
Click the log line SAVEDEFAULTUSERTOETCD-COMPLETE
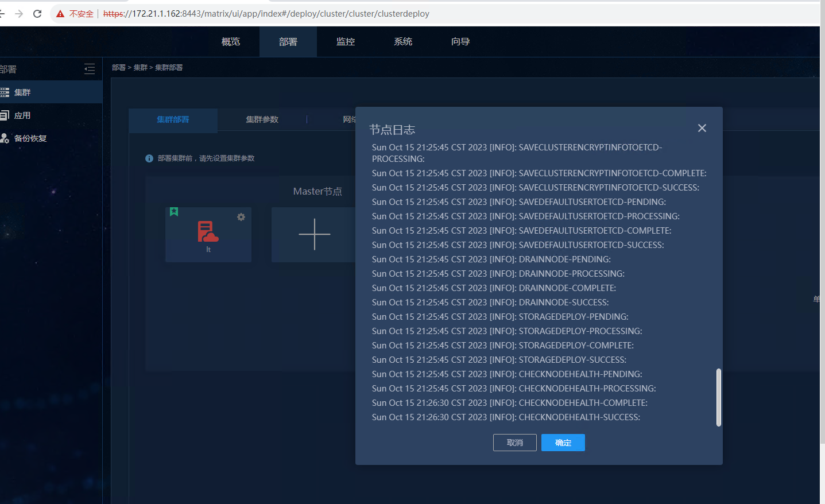click(x=522, y=231)
